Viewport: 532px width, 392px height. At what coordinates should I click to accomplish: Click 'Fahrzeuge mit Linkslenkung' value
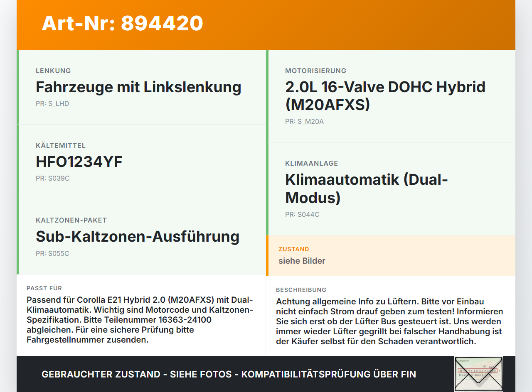tap(138, 87)
